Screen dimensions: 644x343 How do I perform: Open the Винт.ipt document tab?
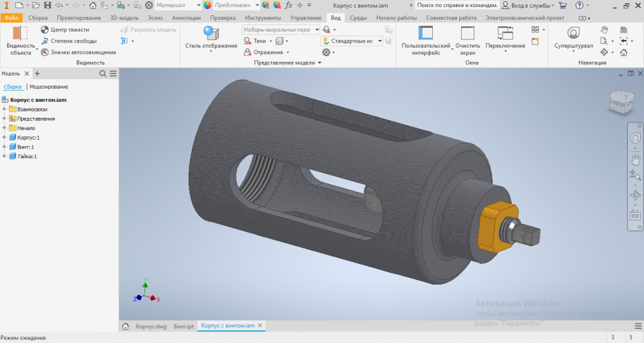pyautogui.click(x=183, y=326)
